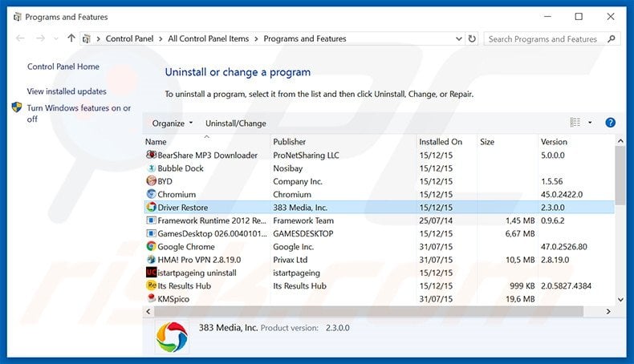The image size is (634, 364).
Task: Maximize the Programs and Features window
Action: (x=579, y=17)
